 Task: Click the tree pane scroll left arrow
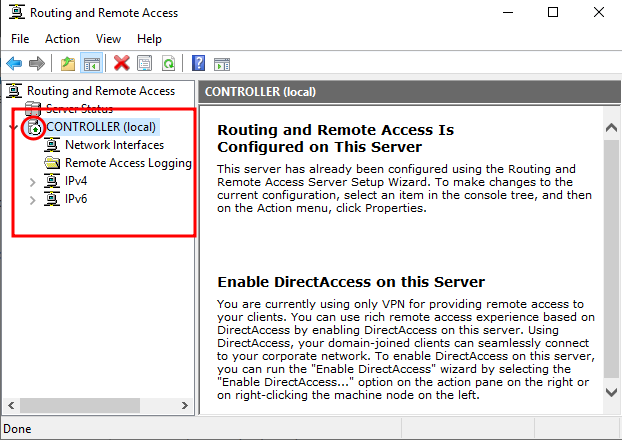click(x=11, y=405)
